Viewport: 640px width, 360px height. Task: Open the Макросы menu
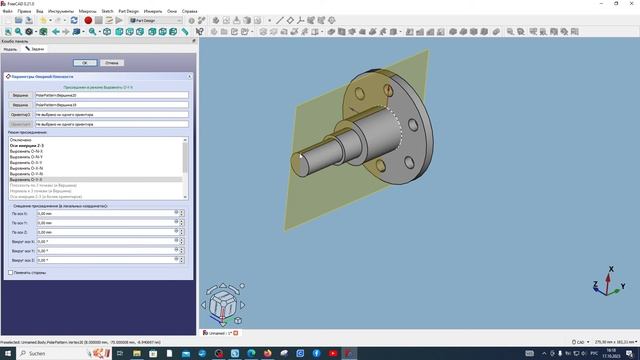coord(87,11)
